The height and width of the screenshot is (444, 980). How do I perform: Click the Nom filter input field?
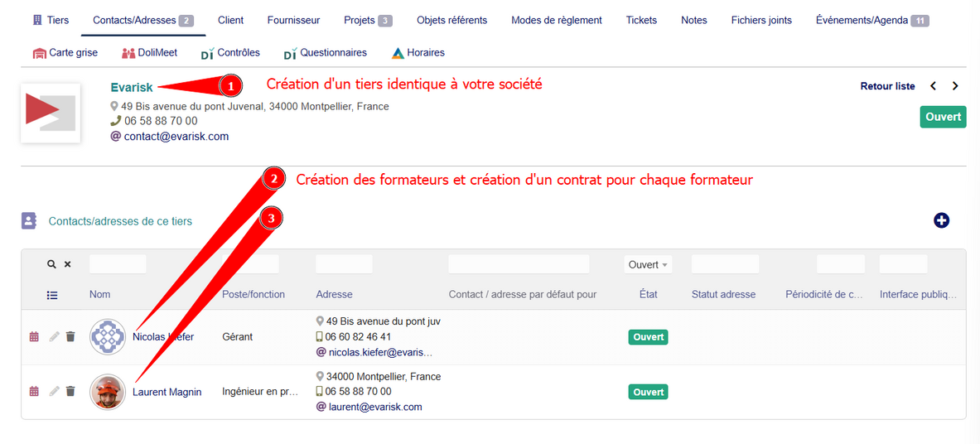118,264
